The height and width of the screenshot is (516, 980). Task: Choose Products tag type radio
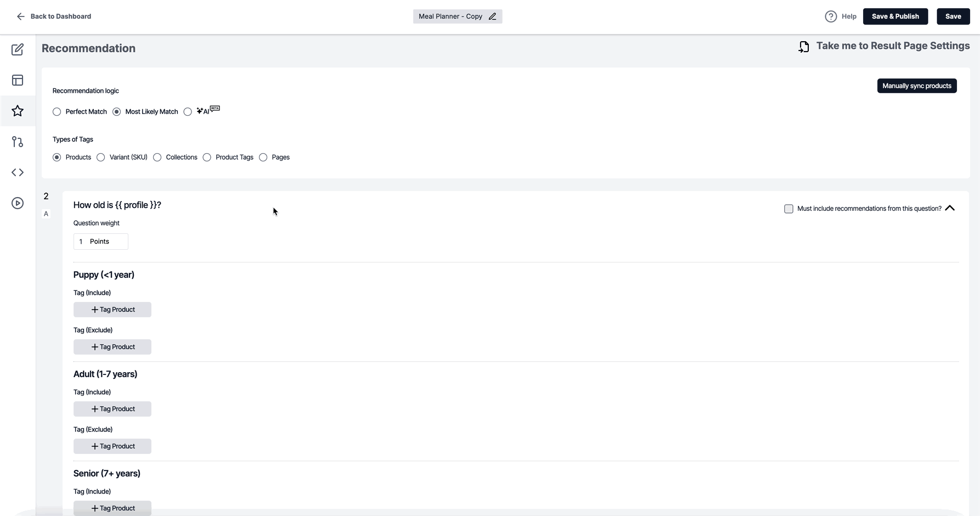pyautogui.click(x=57, y=157)
